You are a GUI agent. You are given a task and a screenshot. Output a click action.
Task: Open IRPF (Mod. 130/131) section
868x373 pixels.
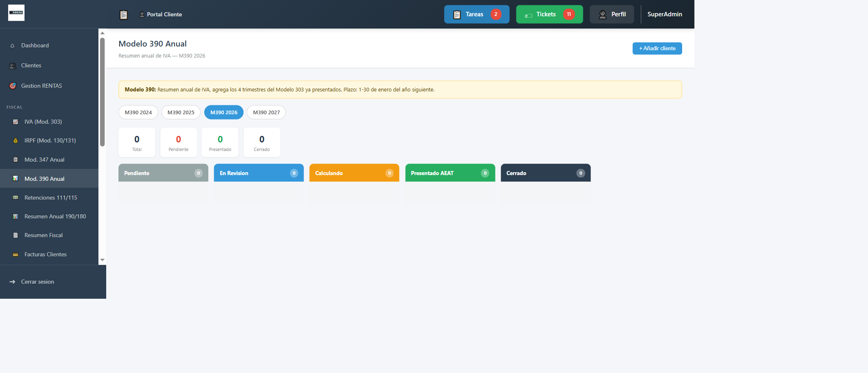49,140
